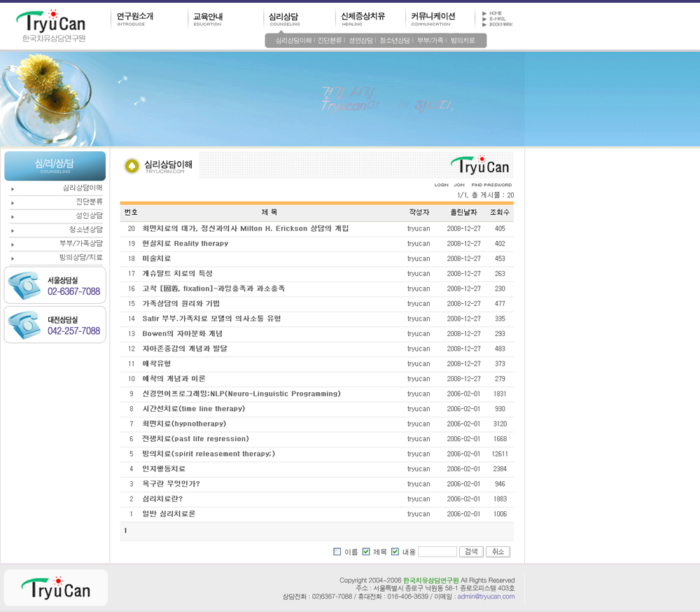Viewport: 700px width, 612px height.
Task: Expand 진단분류 in the left sidebar
Action: [89, 202]
